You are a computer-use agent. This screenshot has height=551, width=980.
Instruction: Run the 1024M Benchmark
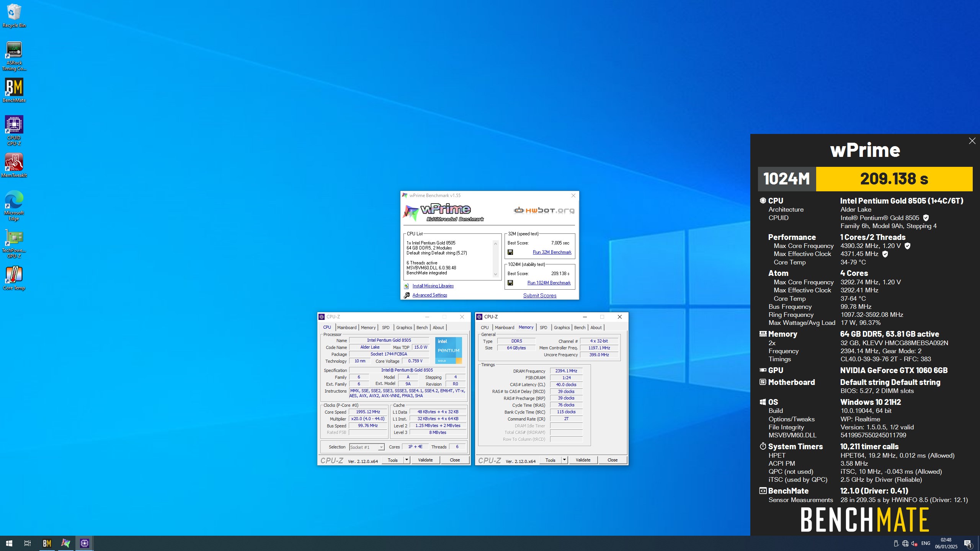(x=549, y=283)
